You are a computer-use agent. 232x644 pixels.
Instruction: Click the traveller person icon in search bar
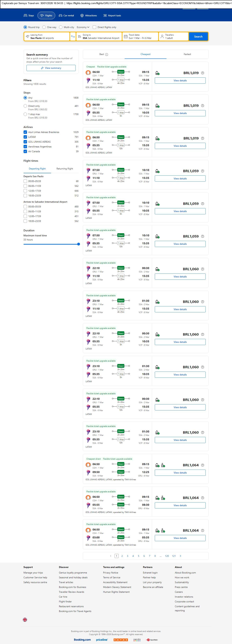pyautogui.click(x=162, y=36)
